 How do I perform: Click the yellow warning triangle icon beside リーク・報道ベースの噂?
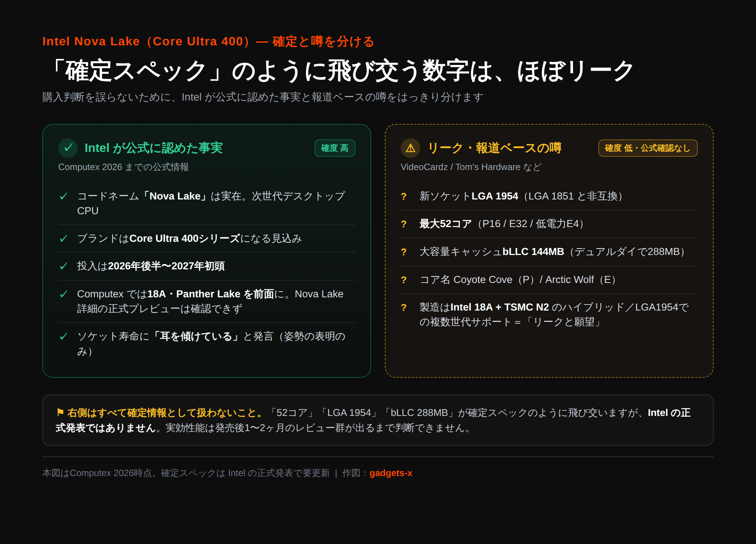(x=411, y=148)
